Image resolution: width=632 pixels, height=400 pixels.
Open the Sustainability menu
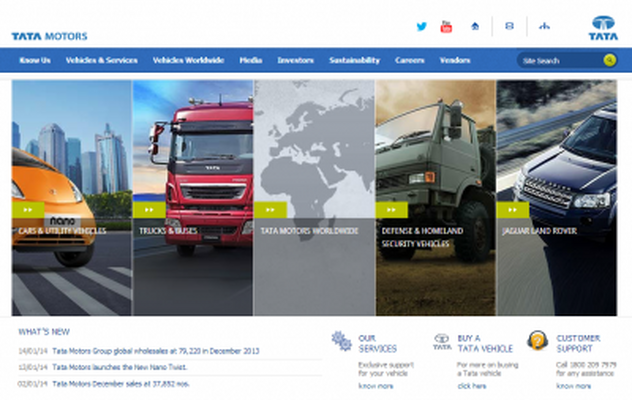point(354,60)
